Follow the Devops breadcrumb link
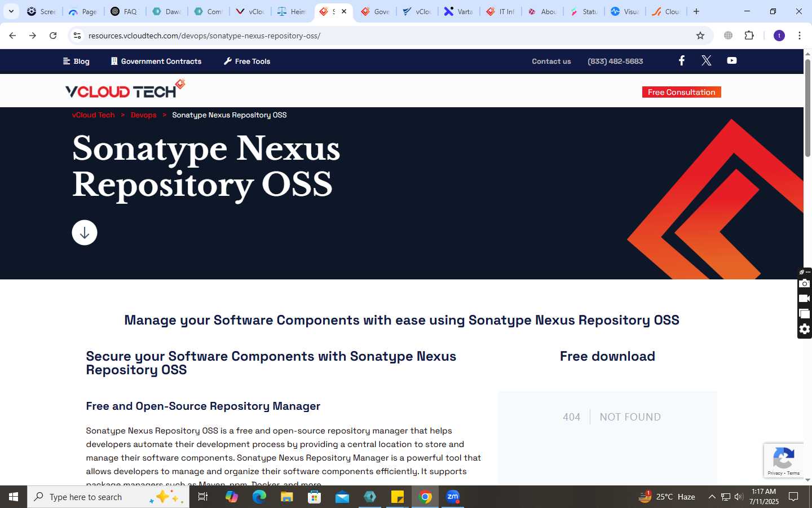Screen dimensions: 812x508 [x=144, y=115]
